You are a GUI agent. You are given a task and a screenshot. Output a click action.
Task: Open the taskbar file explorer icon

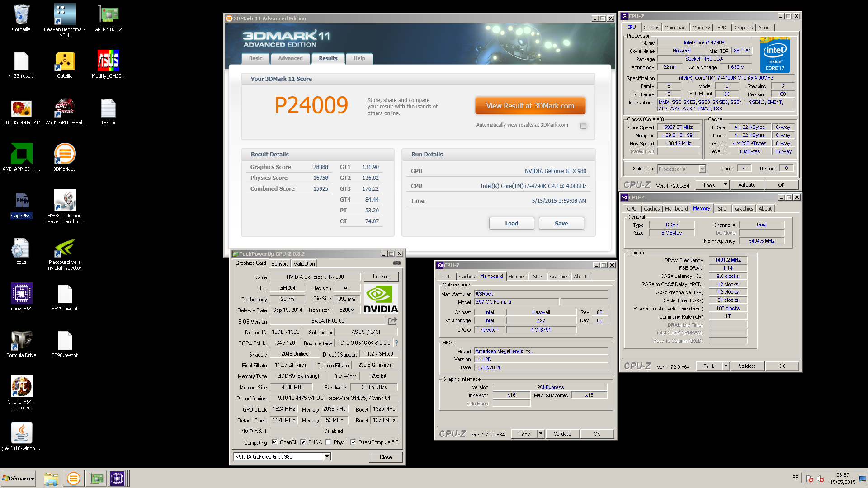coord(51,479)
